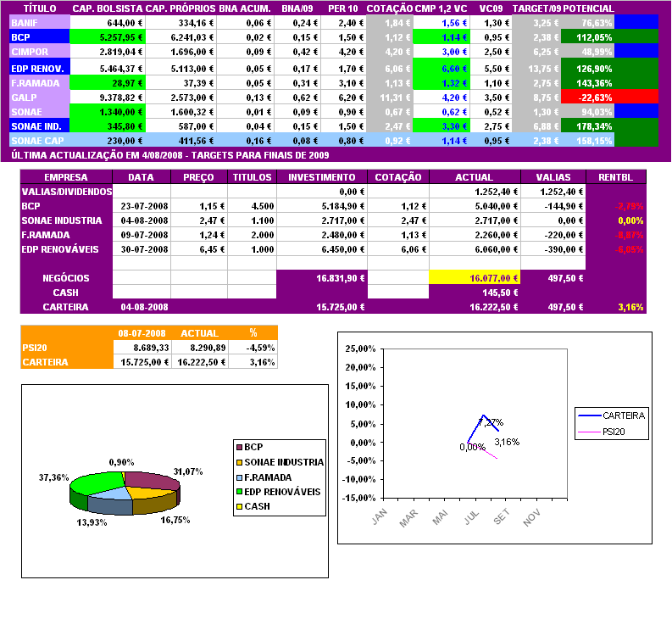Select SONAE INDUSTRIA swatch in pie legend

coord(239,462)
